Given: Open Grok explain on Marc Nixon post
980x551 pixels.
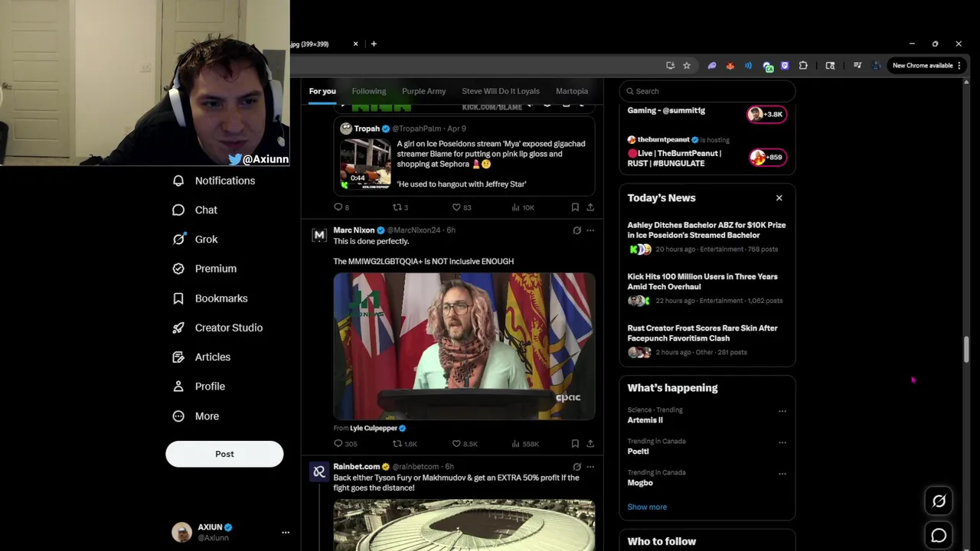Looking at the screenshot, I should pos(577,230).
